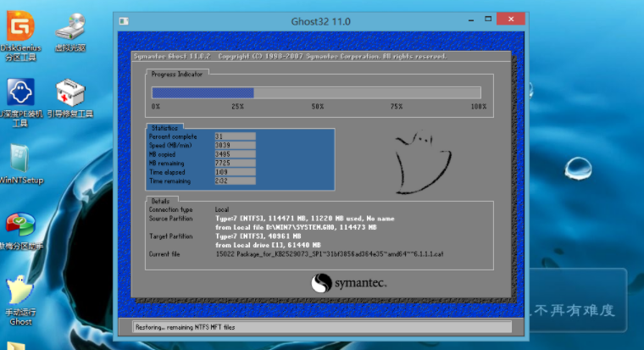The height and width of the screenshot is (350, 644).
Task: Click the Percent complete value field
Action: click(x=235, y=136)
